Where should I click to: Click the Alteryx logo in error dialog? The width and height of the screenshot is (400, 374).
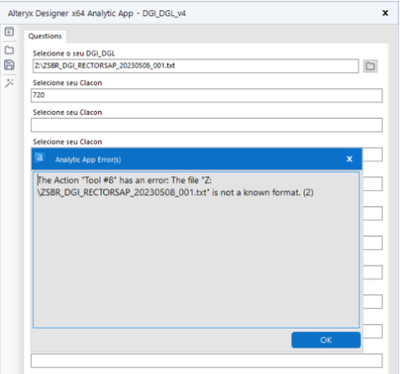[x=40, y=157]
